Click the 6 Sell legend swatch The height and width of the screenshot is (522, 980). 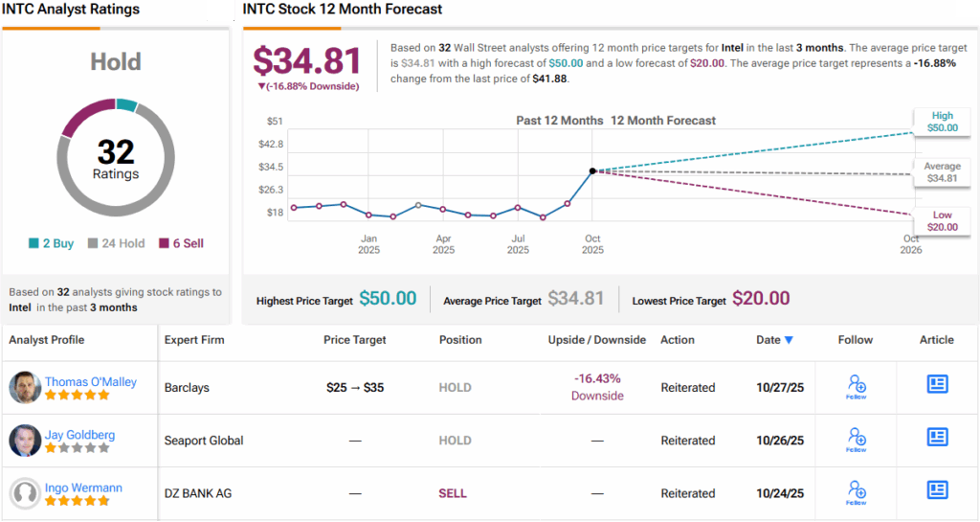pyautogui.click(x=164, y=243)
